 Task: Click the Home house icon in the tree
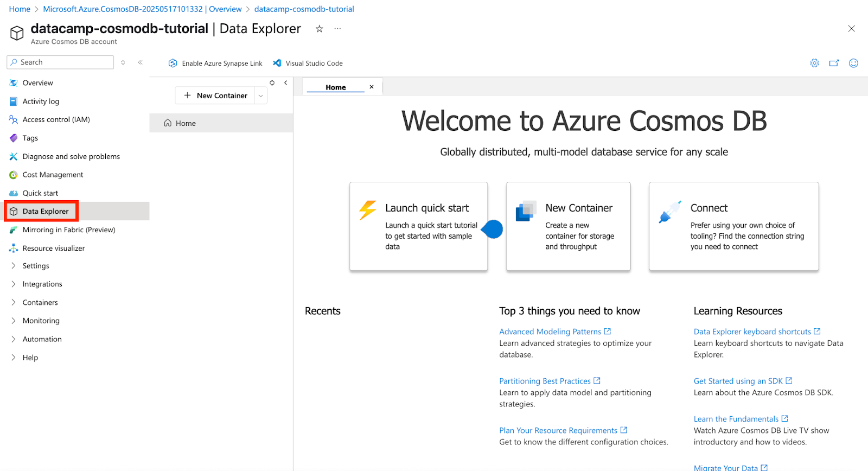pyautogui.click(x=168, y=123)
